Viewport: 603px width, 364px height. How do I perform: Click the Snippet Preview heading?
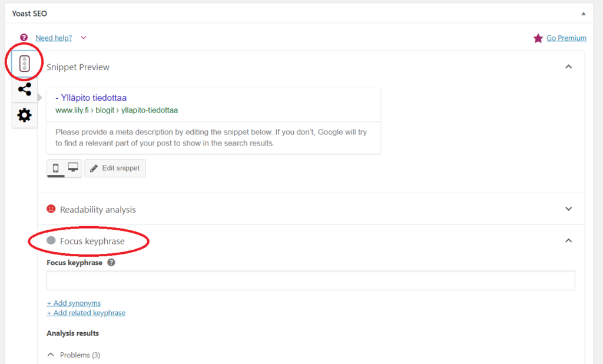(78, 67)
